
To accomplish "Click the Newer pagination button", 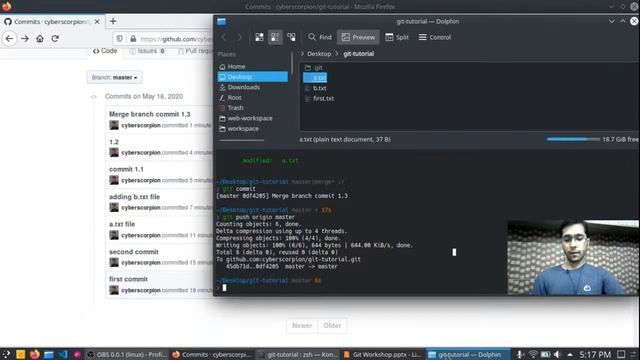I will tap(302, 326).
